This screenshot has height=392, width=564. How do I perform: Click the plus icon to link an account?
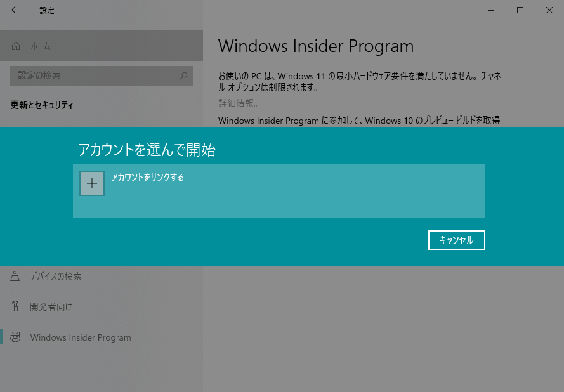[92, 183]
